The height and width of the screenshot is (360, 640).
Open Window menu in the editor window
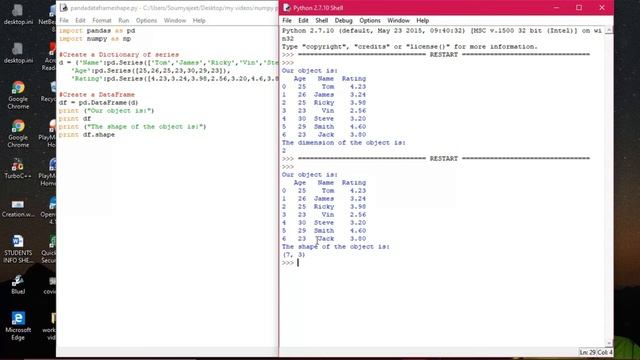(x=175, y=20)
